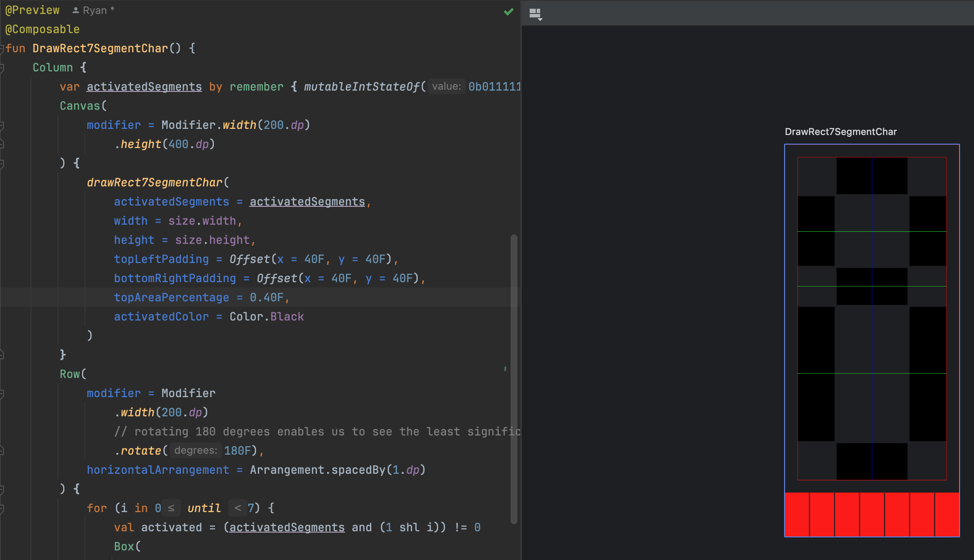This screenshot has width=974, height=560.
Task: Select the DrawRect7SegmentChar preview title label
Action: click(x=841, y=132)
